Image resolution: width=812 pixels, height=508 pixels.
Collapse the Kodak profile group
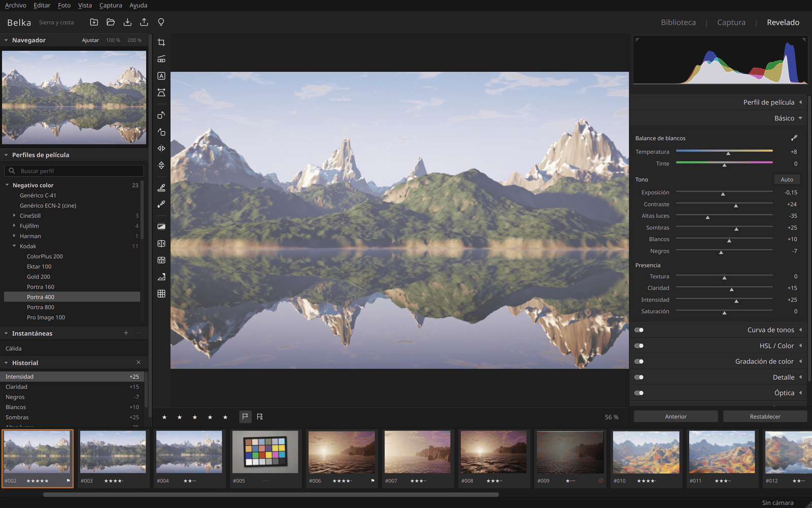point(14,246)
